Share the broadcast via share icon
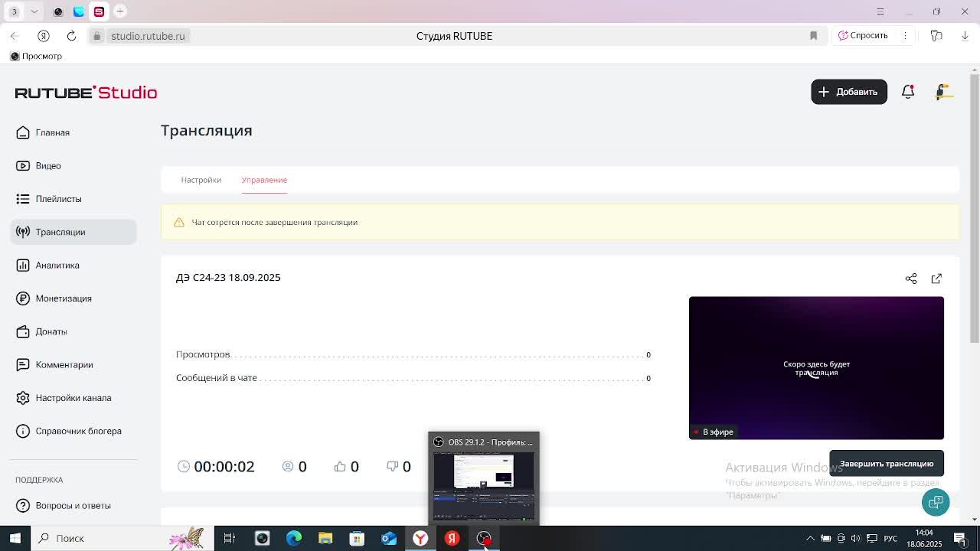This screenshot has width=980, height=551. pos(911,279)
